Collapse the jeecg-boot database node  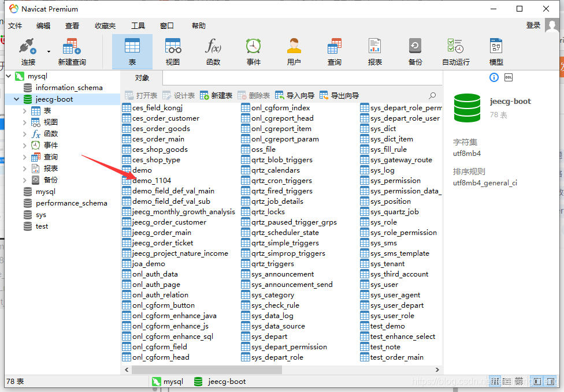[17, 99]
